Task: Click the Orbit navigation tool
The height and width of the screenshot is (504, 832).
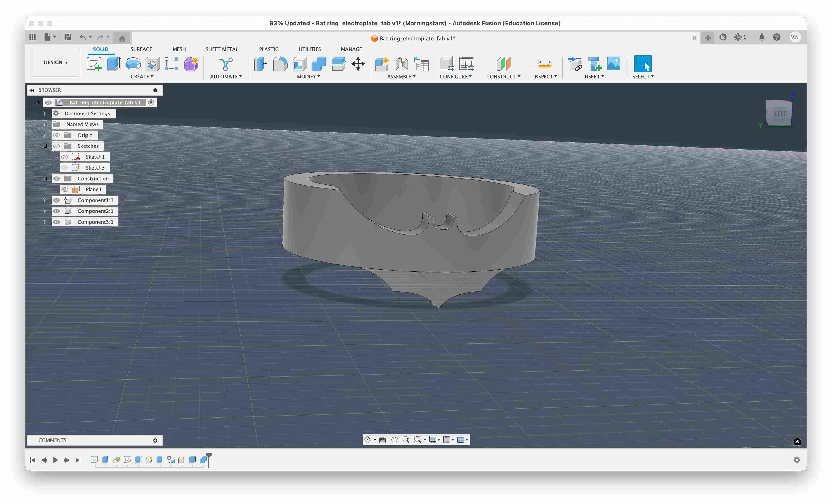Action: [x=368, y=440]
